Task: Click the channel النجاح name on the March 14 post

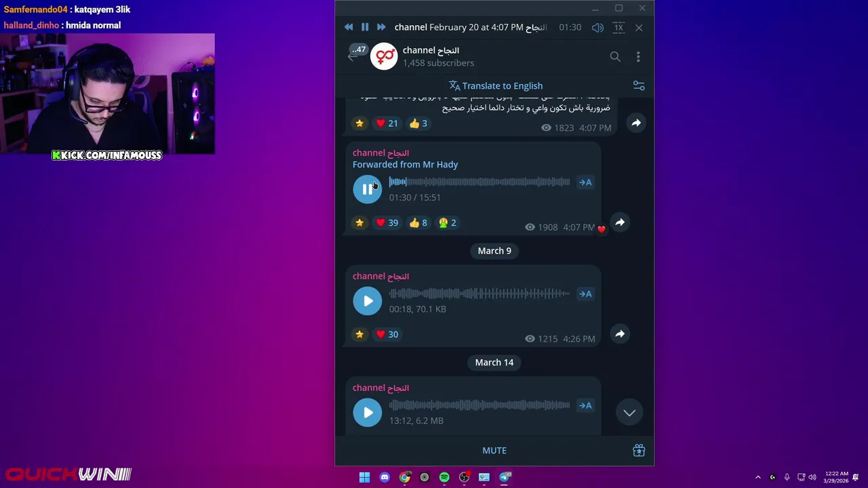Action: pyautogui.click(x=381, y=388)
